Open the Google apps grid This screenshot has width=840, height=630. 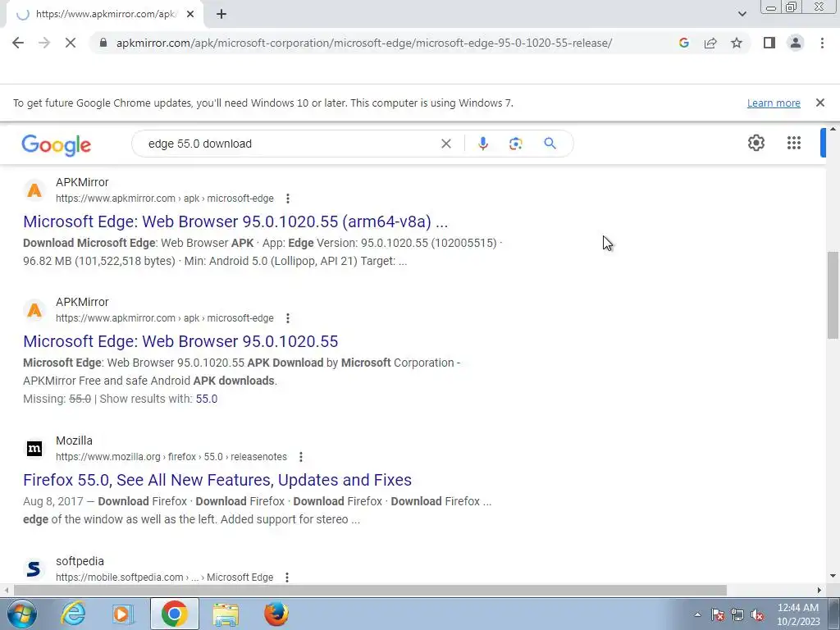pyautogui.click(x=793, y=143)
